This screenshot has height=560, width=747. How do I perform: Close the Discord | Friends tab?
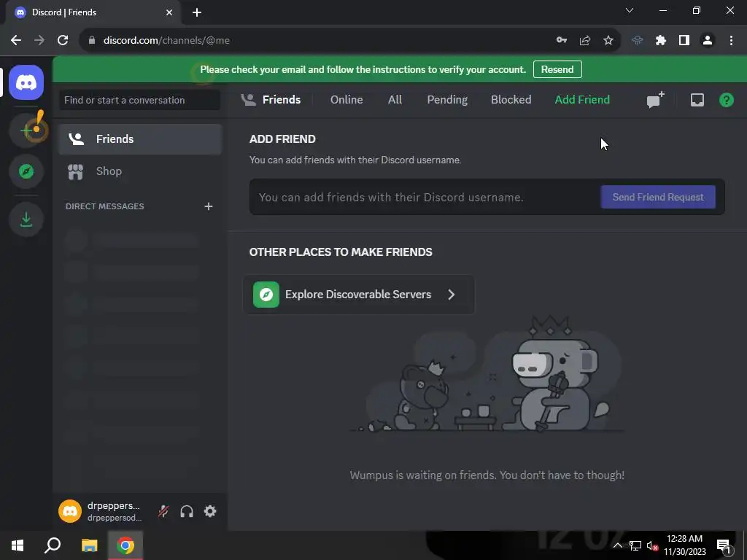point(169,12)
